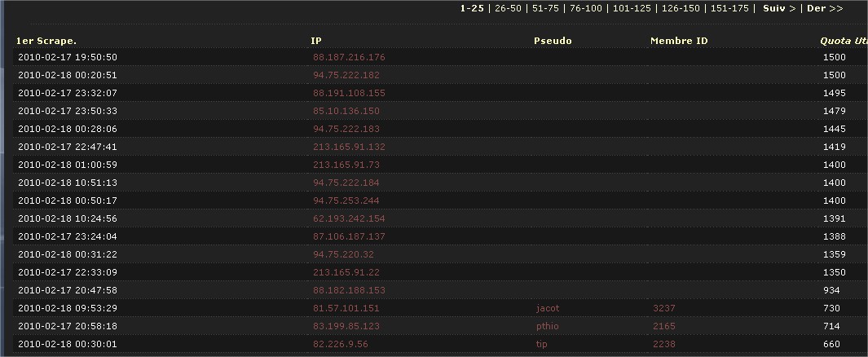Select timestamp 2010-02-17 23:50:33
The width and height of the screenshot is (868, 357).
point(68,111)
